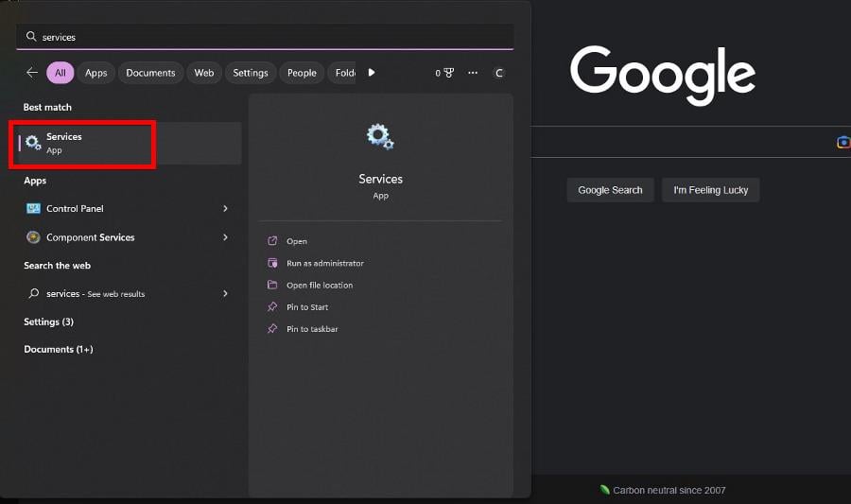The image size is (851, 504).
Task: Click the back arrow in search panel
Action: tap(32, 73)
